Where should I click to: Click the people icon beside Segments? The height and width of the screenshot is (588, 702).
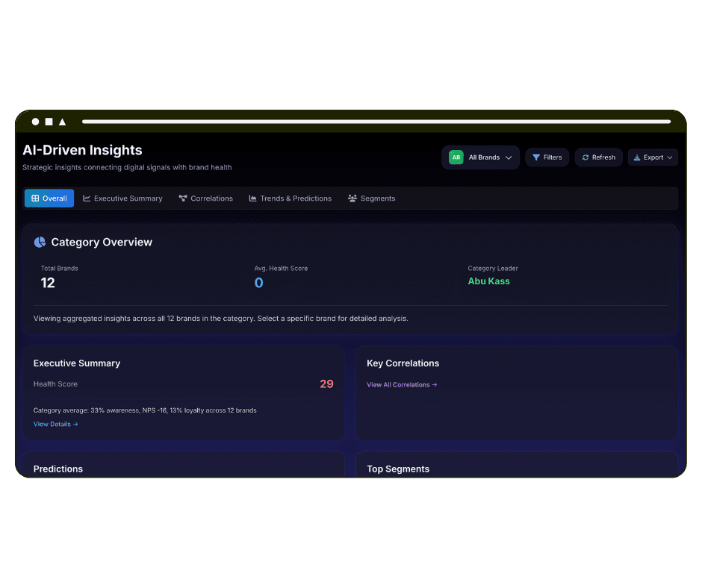tap(352, 198)
